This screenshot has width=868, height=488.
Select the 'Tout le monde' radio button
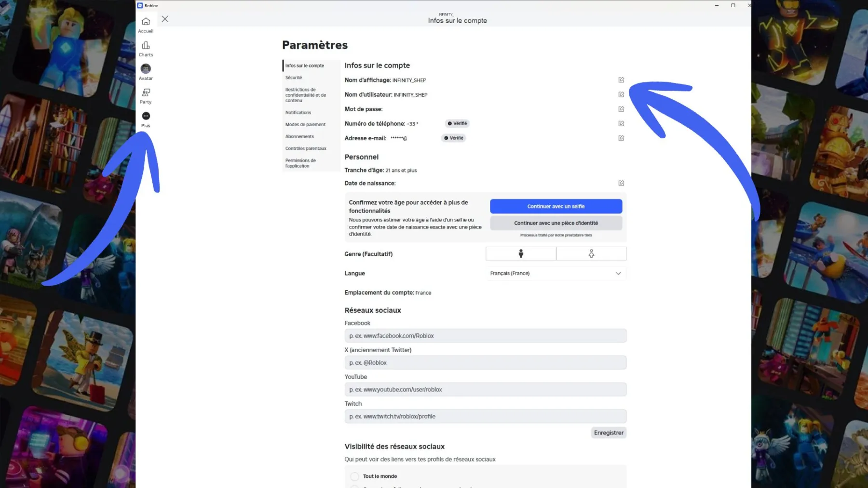tap(355, 476)
